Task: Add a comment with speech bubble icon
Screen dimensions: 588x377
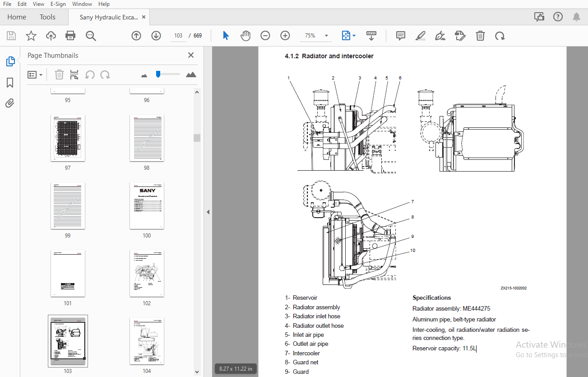Action: tap(400, 36)
